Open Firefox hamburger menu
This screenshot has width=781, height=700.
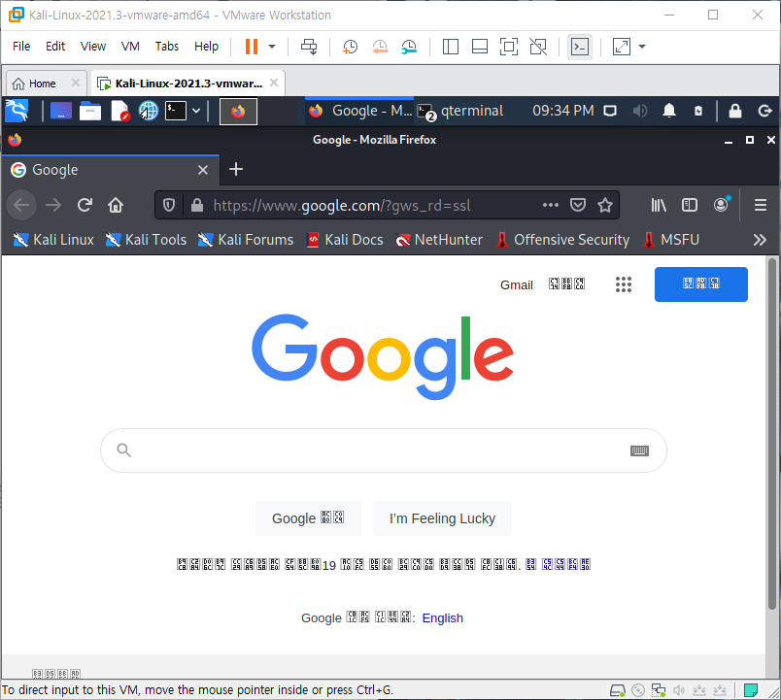click(760, 205)
